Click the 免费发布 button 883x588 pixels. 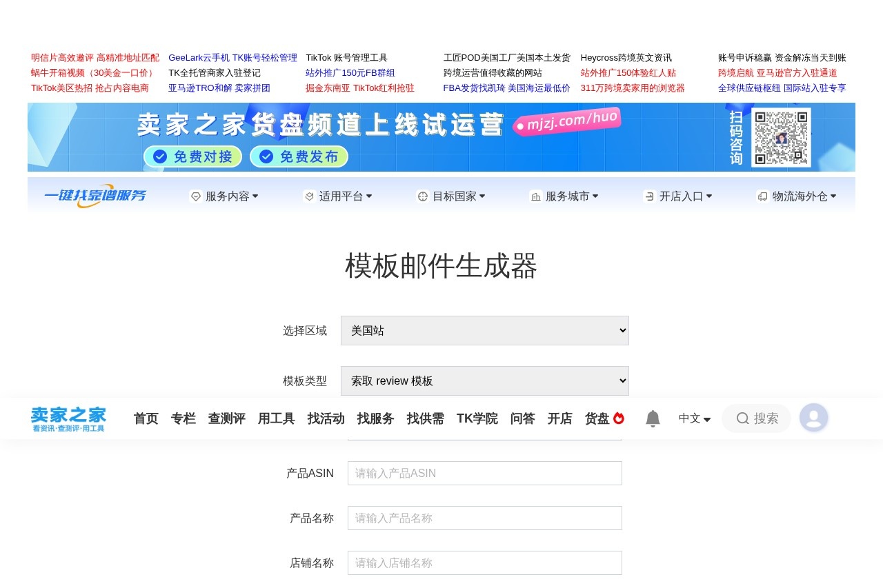[299, 156]
